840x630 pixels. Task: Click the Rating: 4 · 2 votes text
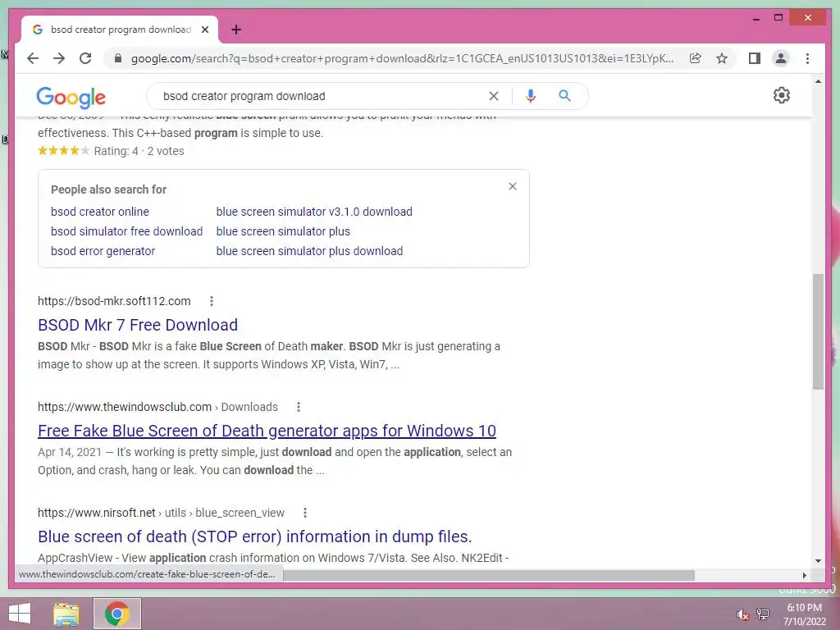[139, 151]
